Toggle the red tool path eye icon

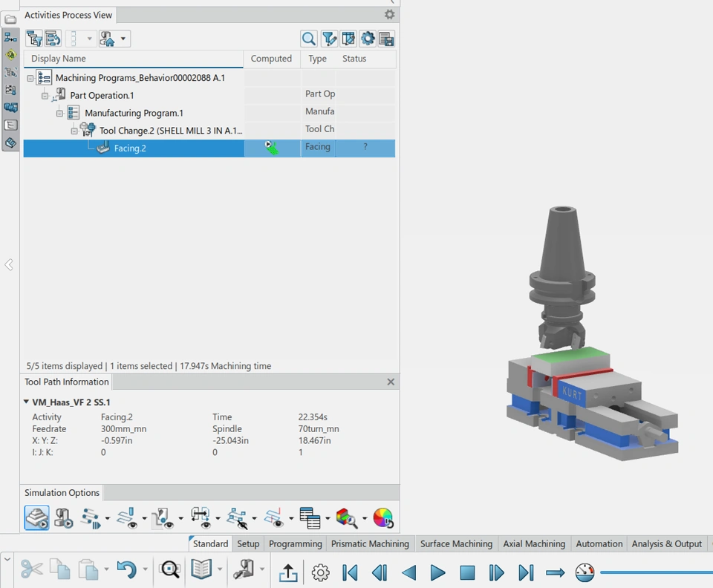tap(274, 518)
